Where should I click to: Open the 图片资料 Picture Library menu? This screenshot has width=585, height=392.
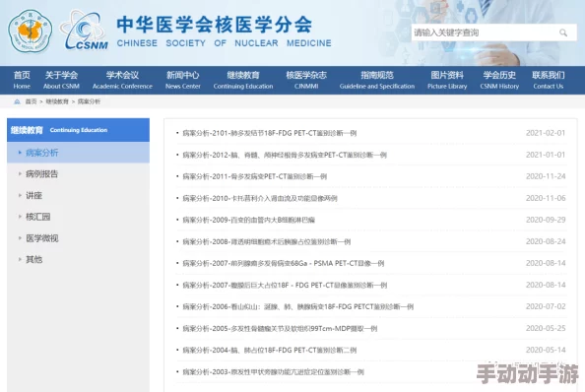(447, 80)
